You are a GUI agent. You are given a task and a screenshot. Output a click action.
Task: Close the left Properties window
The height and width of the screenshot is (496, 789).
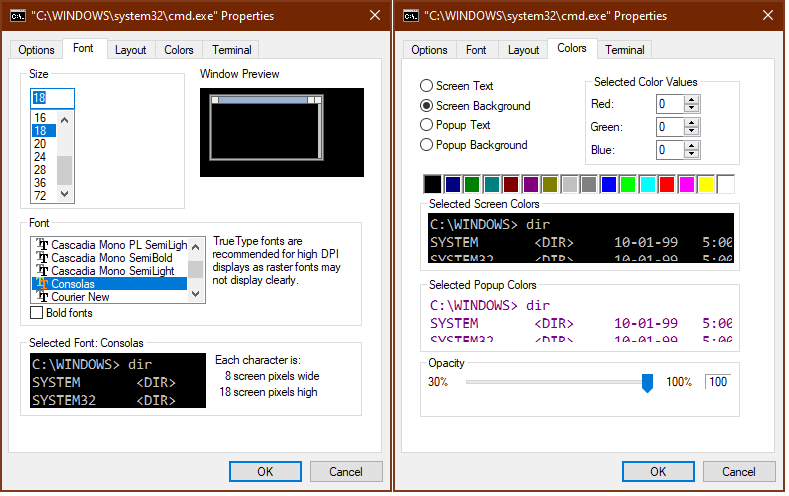[x=375, y=16]
